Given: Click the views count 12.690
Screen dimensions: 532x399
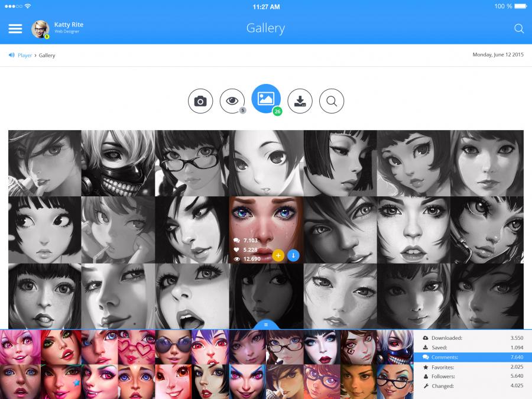Looking at the screenshot, I should click(x=252, y=259).
